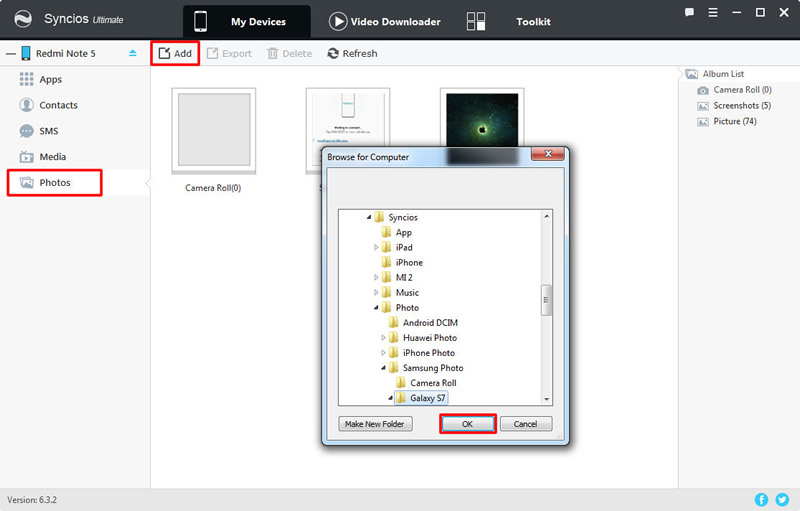Click the Delete toolbar button
Image resolution: width=800 pixels, height=511 pixels.
289,53
